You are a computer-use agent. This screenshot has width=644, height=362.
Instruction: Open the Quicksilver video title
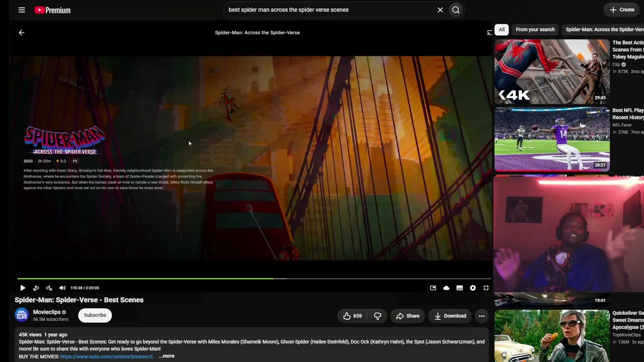(x=628, y=320)
